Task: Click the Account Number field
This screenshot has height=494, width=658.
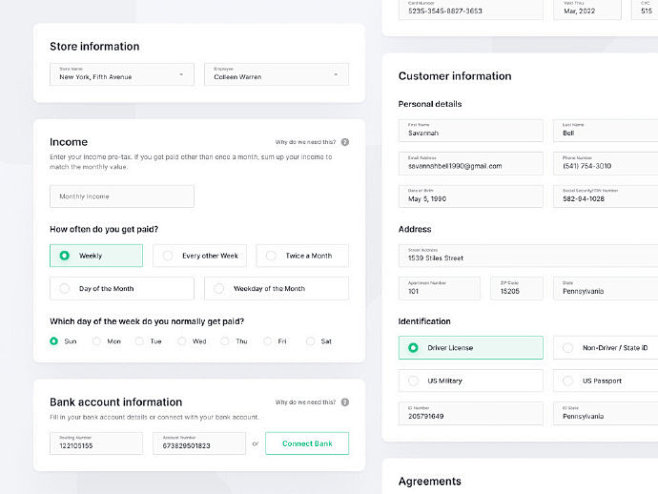Action: click(x=199, y=443)
